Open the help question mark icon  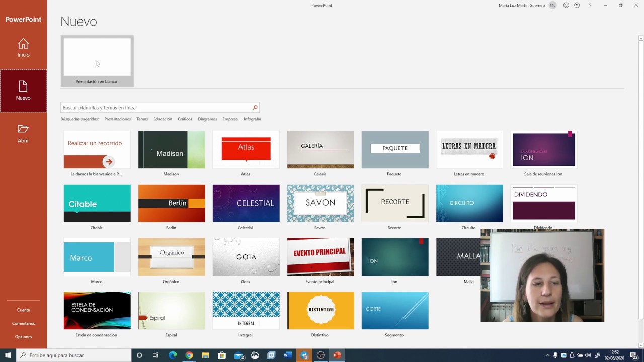pyautogui.click(x=590, y=5)
